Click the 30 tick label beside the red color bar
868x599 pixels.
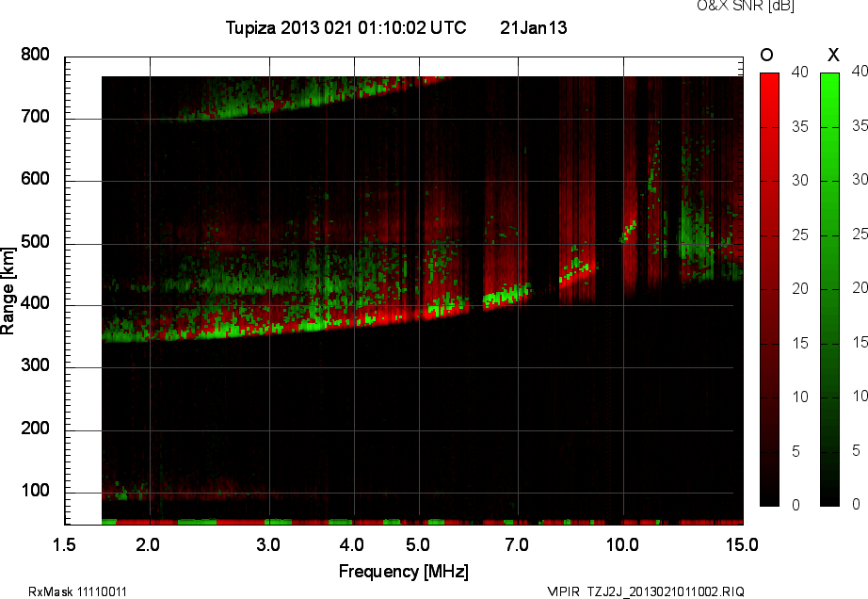pos(800,181)
